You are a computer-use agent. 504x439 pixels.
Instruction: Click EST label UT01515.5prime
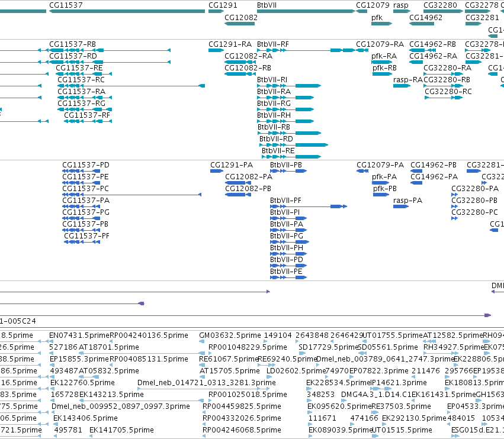402,430
